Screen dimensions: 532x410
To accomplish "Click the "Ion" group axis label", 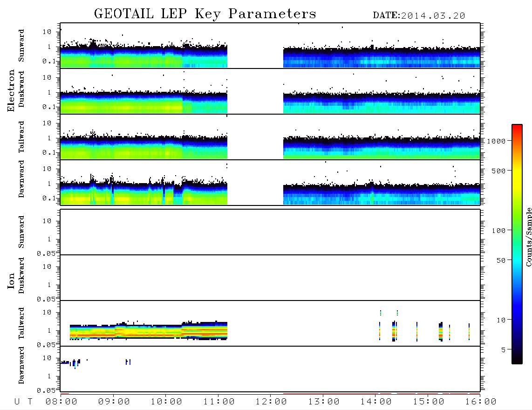I will tap(11, 280).
